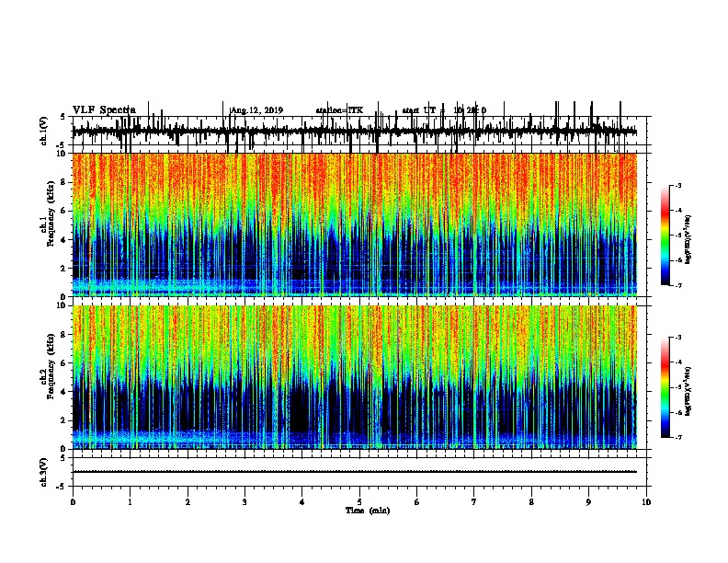Click time-axis tick label "3"
This screenshot has height=563, width=728.
click(245, 502)
